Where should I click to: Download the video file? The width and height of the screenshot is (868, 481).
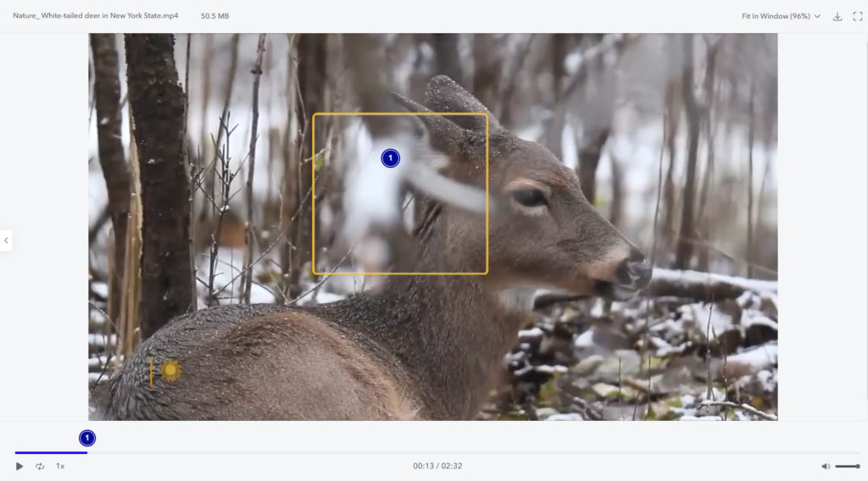coord(837,16)
